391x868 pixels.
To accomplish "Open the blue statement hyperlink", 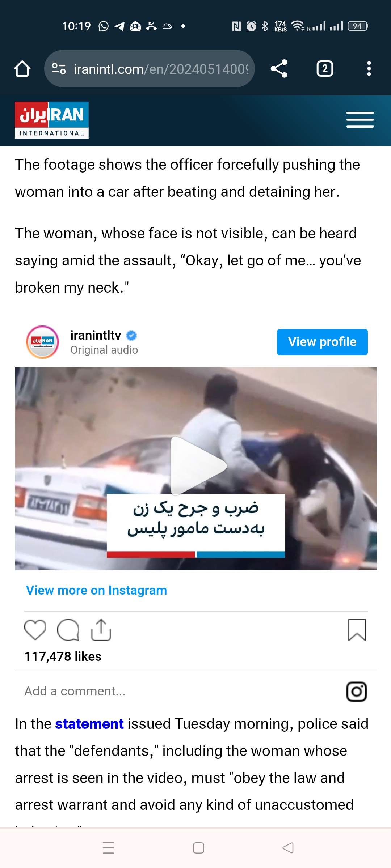I will (x=89, y=724).
